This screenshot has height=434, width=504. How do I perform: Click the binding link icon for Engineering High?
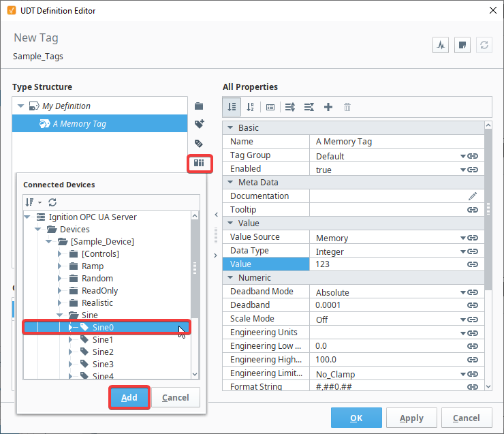click(x=473, y=360)
